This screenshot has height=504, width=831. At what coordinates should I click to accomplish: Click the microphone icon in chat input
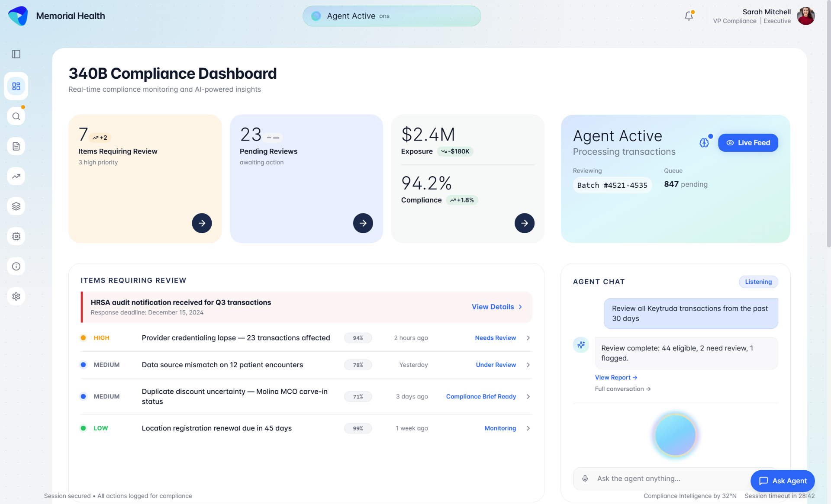point(585,478)
